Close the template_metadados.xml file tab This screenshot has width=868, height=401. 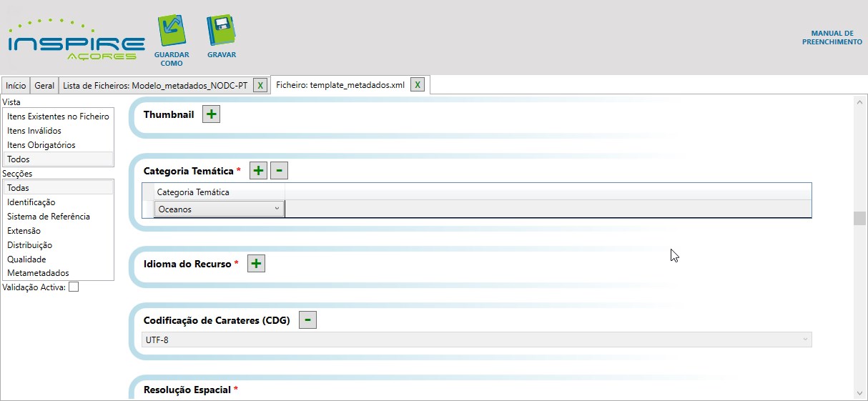click(418, 85)
